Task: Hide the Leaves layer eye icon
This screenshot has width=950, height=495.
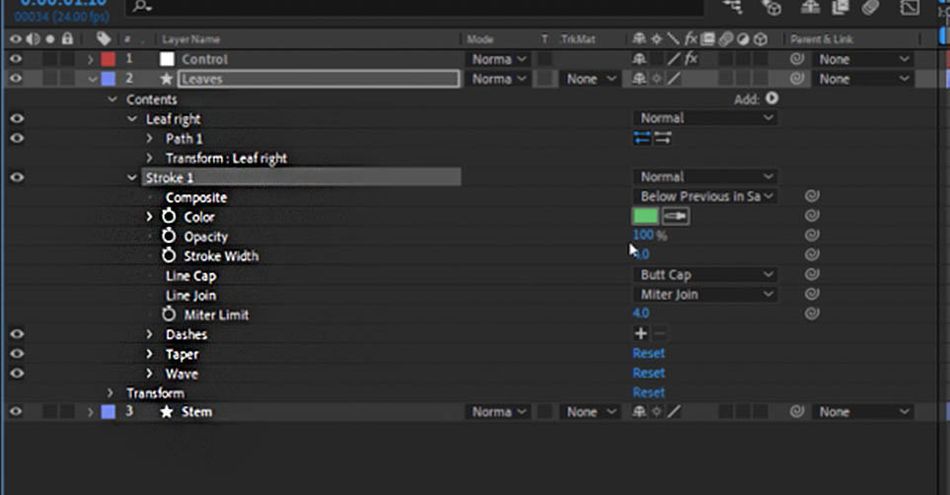Action: point(16,79)
